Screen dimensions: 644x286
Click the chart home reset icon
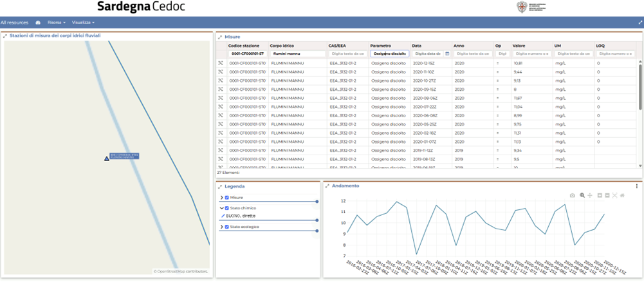click(x=622, y=195)
